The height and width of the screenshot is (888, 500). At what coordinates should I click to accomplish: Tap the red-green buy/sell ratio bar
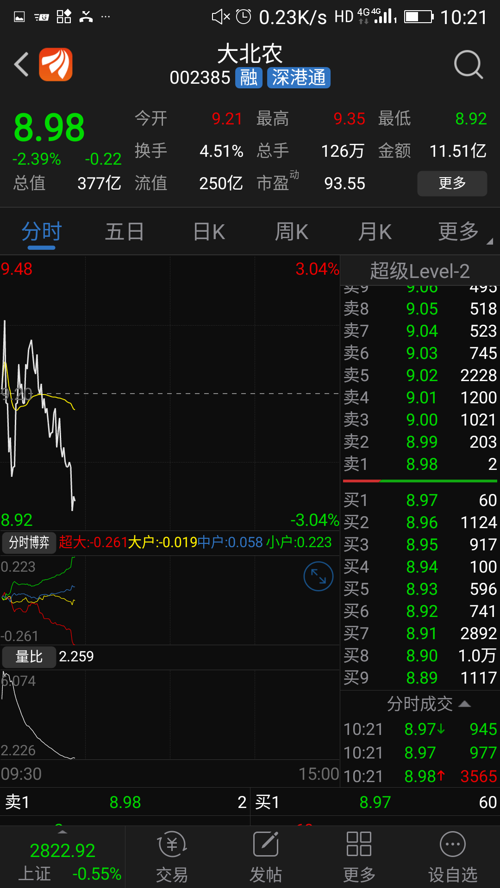coord(420,481)
